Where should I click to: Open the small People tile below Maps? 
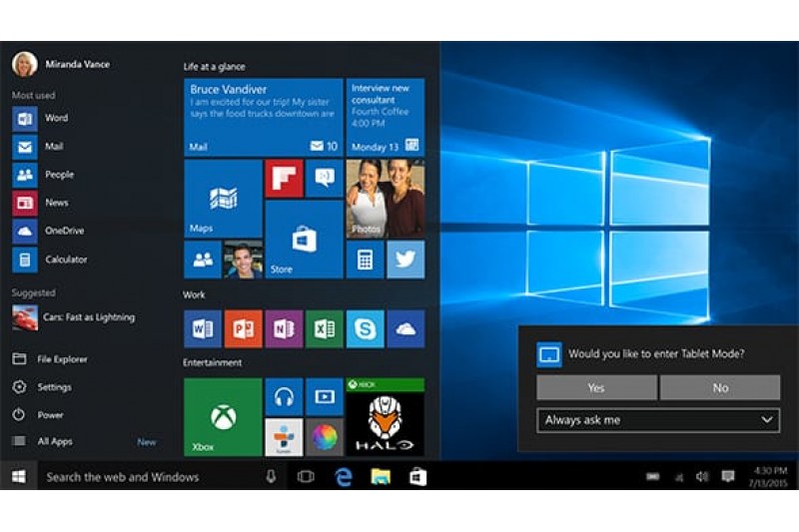203,260
